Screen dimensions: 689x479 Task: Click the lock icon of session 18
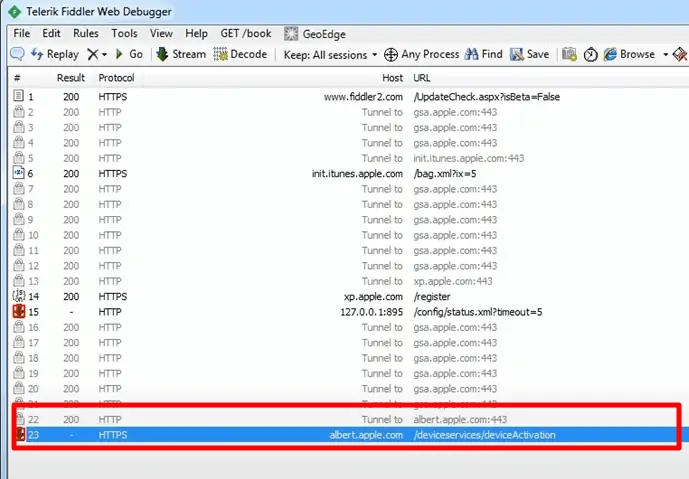point(18,357)
